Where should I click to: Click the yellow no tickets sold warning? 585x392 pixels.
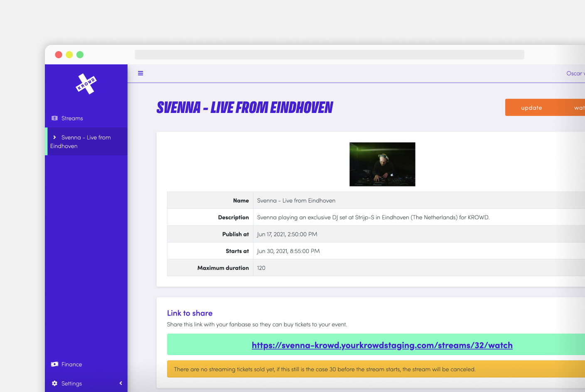click(x=376, y=369)
